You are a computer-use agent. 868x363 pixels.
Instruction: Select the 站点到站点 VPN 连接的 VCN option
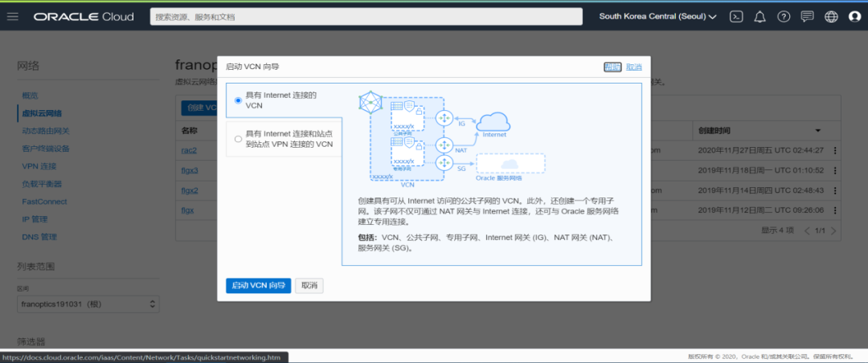coord(238,139)
